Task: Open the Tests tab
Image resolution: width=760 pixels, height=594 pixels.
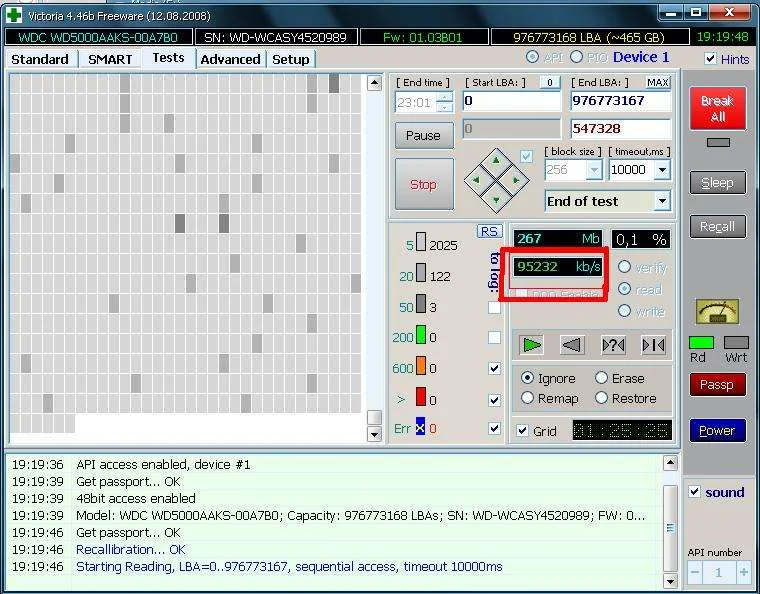Action: 168,58
